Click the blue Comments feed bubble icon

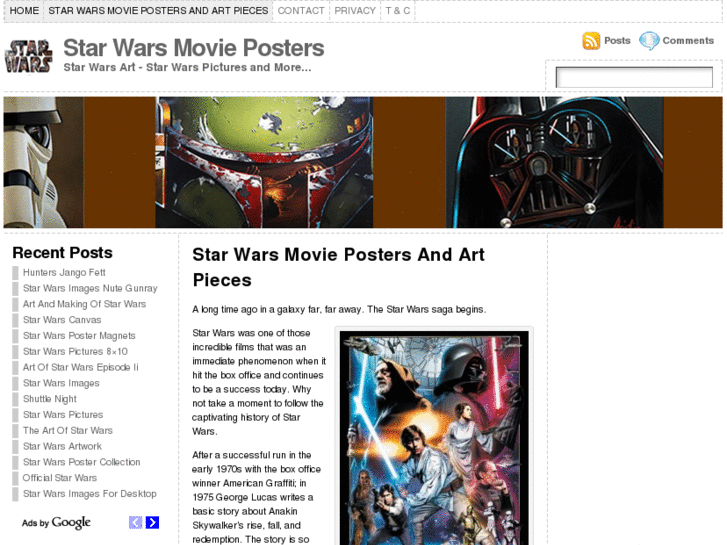coord(649,41)
